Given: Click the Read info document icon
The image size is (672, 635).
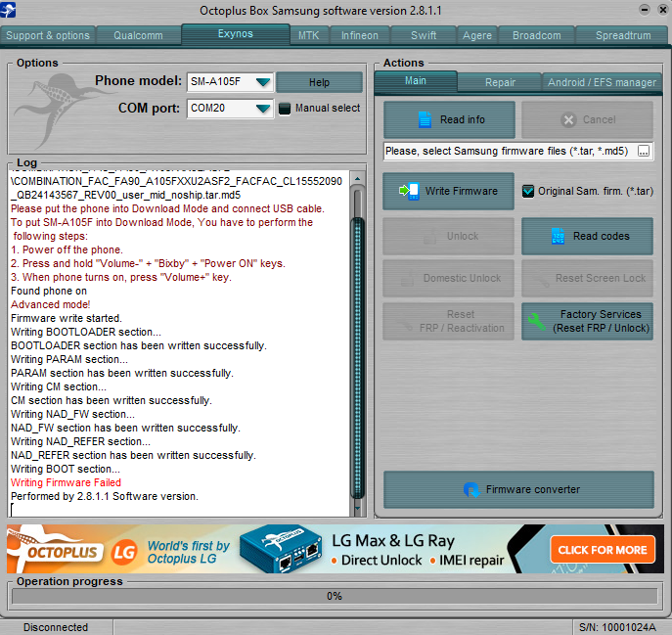Looking at the screenshot, I should pyautogui.click(x=425, y=119).
